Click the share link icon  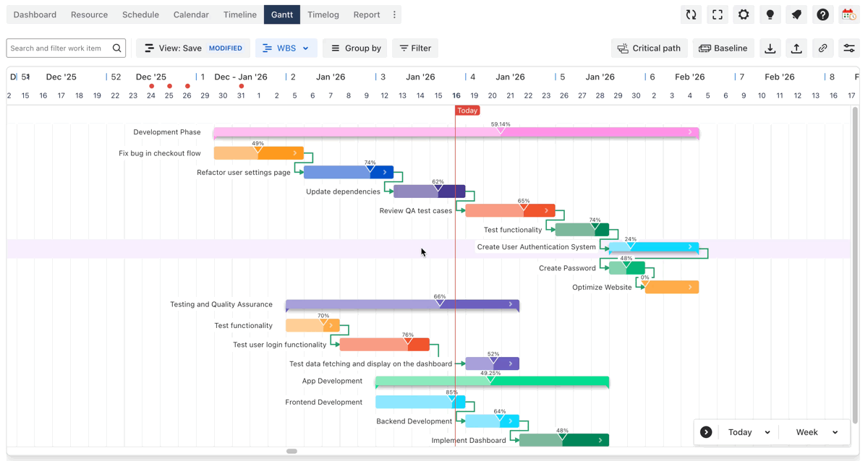pyautogui.click(x=822, y=48)
